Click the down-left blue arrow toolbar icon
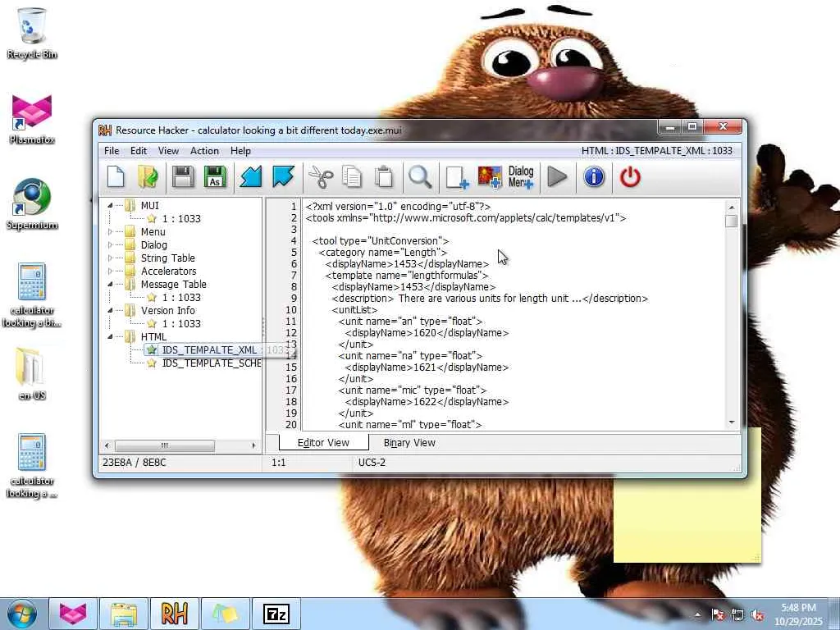840x630 pixels. pyautogui.click(x=250, y=177)
